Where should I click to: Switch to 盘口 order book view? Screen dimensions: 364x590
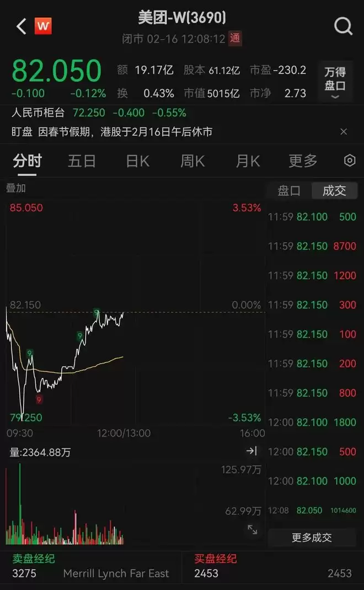(289, 191)
